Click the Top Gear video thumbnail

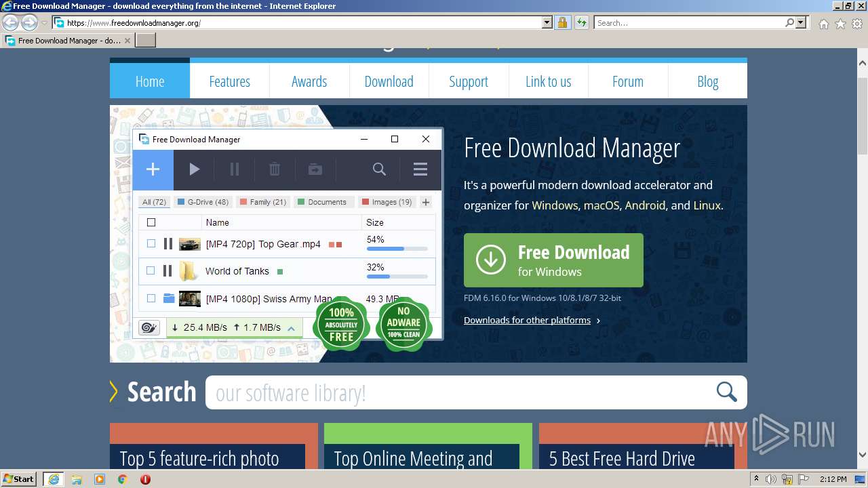pos(190,244)
